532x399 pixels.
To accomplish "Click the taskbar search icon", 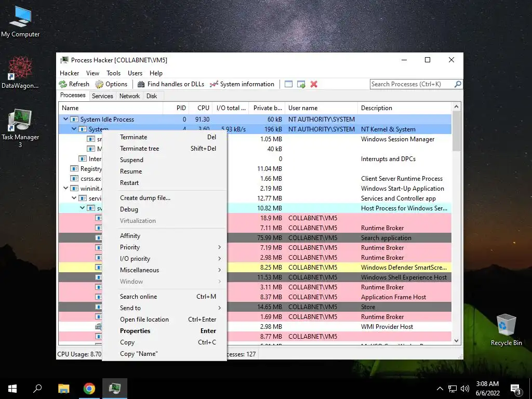I will [37, 389].
